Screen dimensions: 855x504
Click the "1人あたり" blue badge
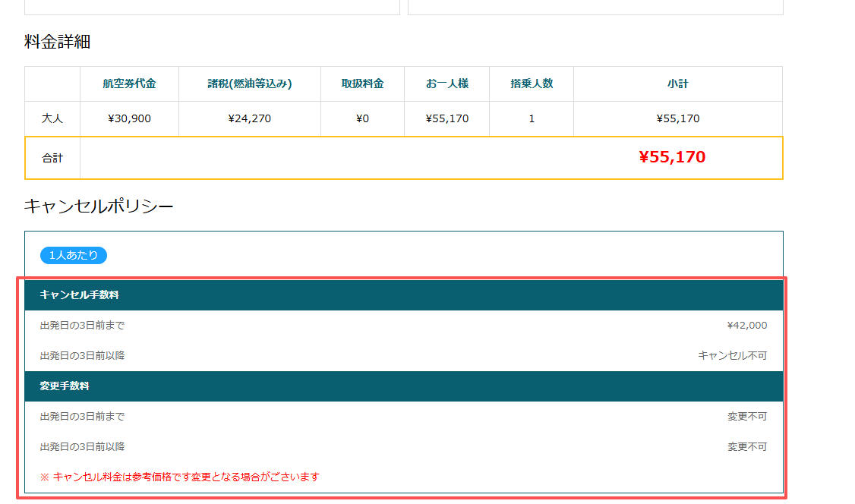(73, 255)
